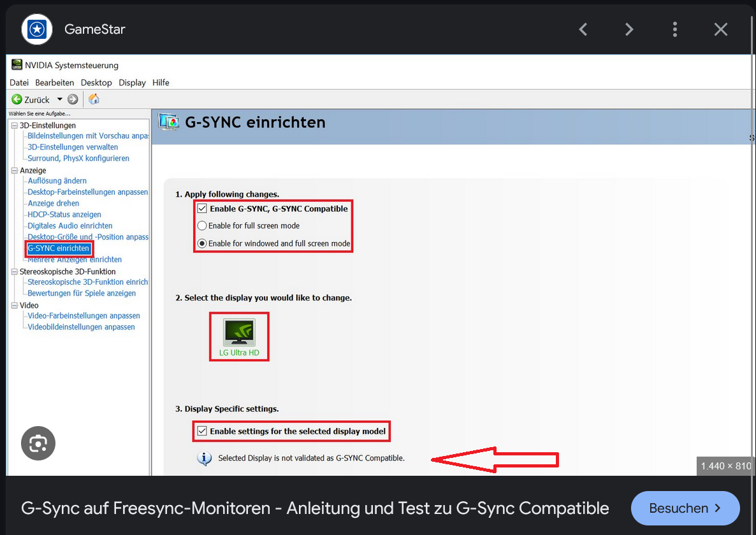Open Videobildeinstellungen anpassen
756x535 pixels.
[x=81, y=327]
